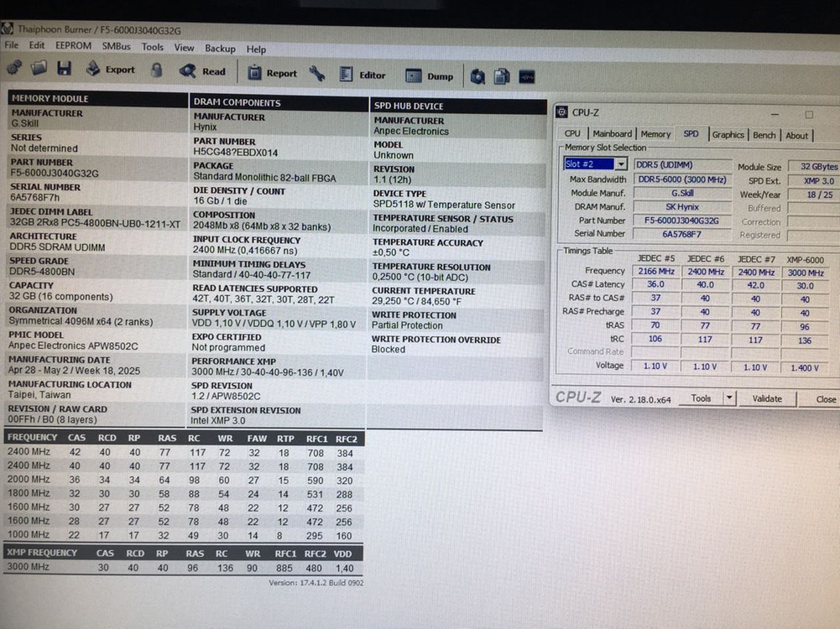Screen dimensions: 840x629
Task: Click the Thaiphoon Burner title bar icon
Action: (x=7, y=29)
